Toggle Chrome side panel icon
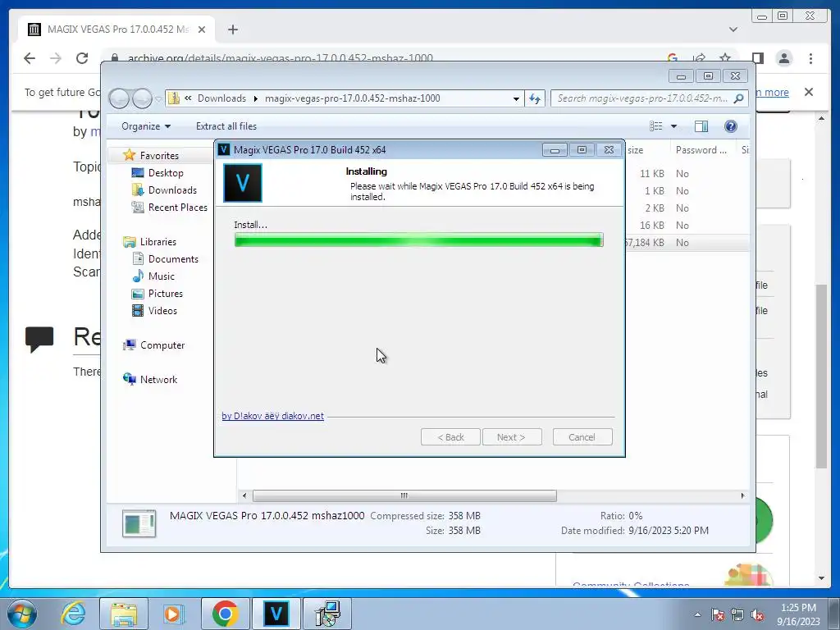The width and height of the screenshot is (840, 630). 757,58
